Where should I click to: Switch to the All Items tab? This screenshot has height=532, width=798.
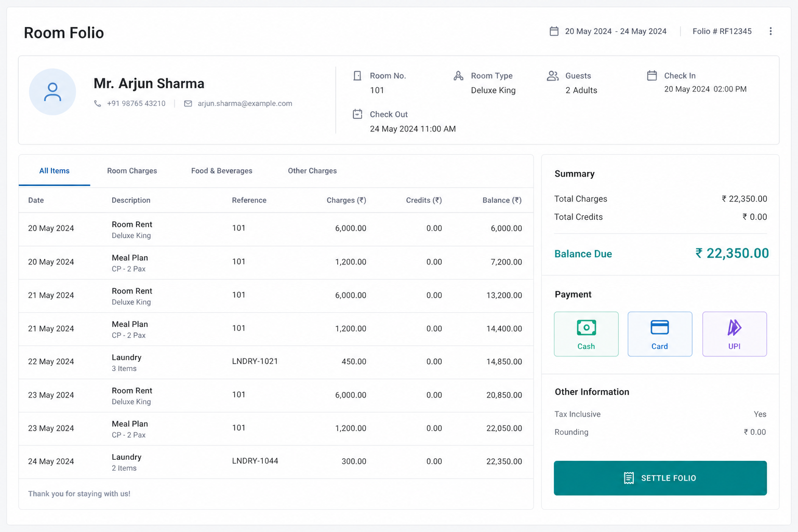[55, 171]
